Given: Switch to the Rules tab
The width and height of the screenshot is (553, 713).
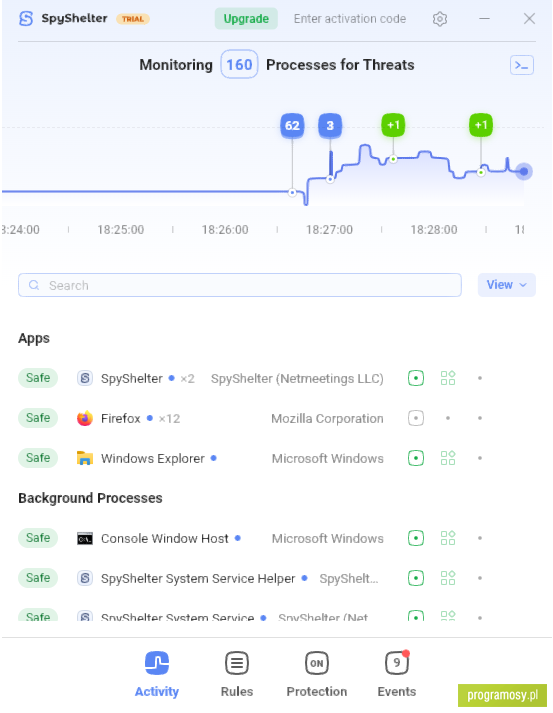Looking at the screenshot, I should coord(236,674).
